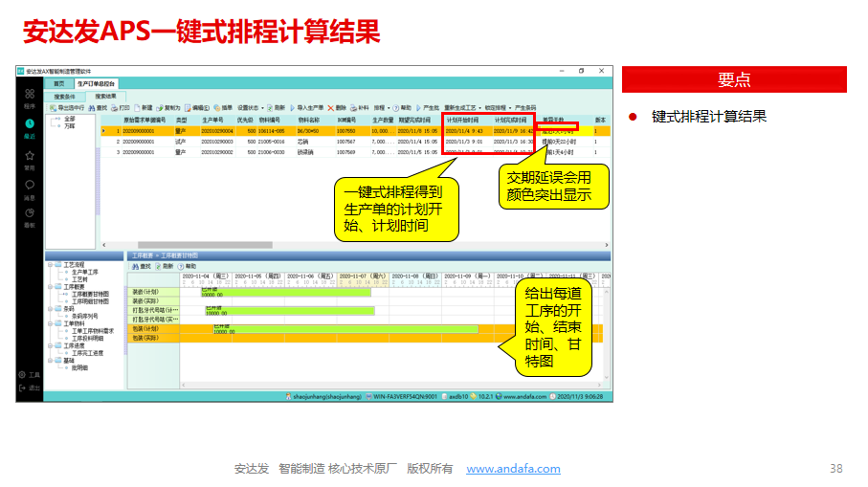Click 刷新 refresh in the top toolbar
This screenshot has height=487, width=868.
point(270,108)
